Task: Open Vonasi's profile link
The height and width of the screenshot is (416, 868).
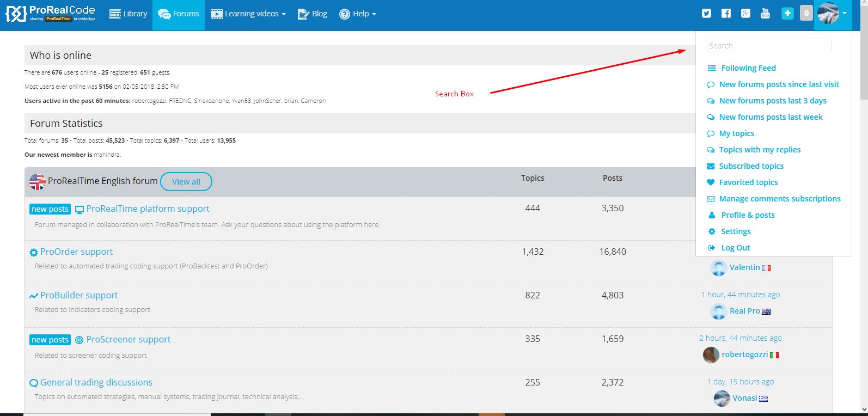Action: coord(744,398)
